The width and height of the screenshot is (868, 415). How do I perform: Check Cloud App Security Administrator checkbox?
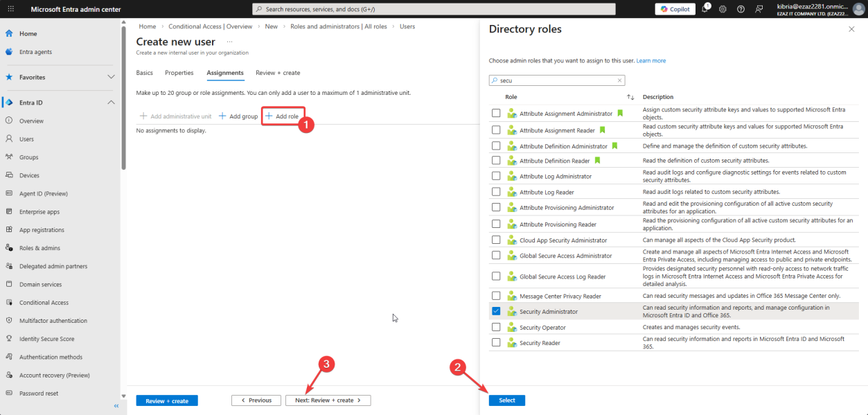496,240
